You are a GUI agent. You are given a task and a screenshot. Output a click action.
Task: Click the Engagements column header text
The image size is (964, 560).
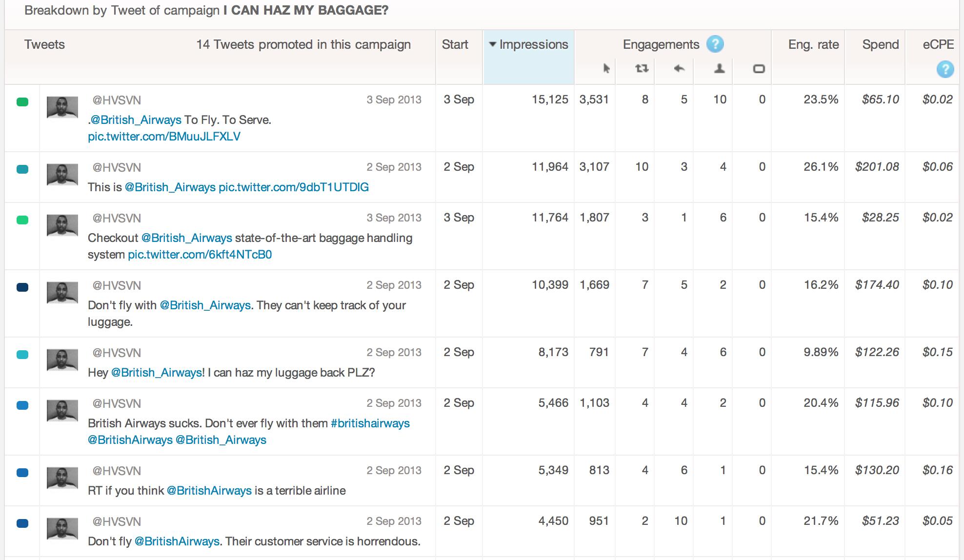[661, 44]
